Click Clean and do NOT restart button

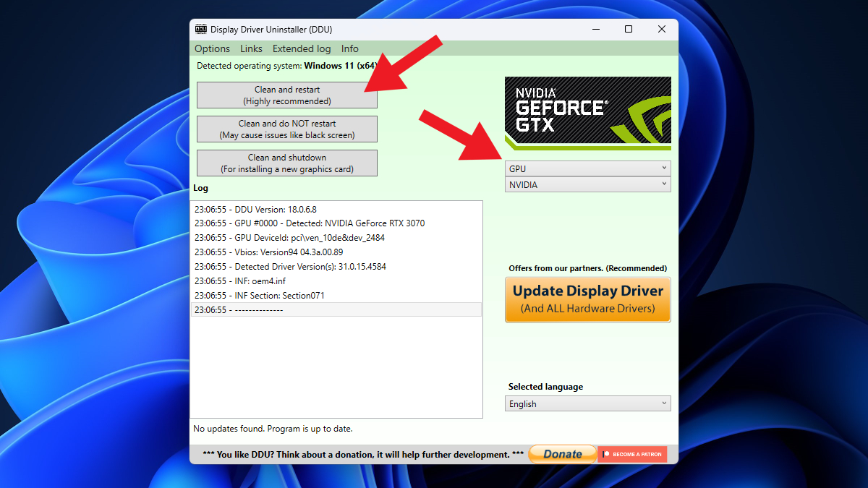click(286, 129)
